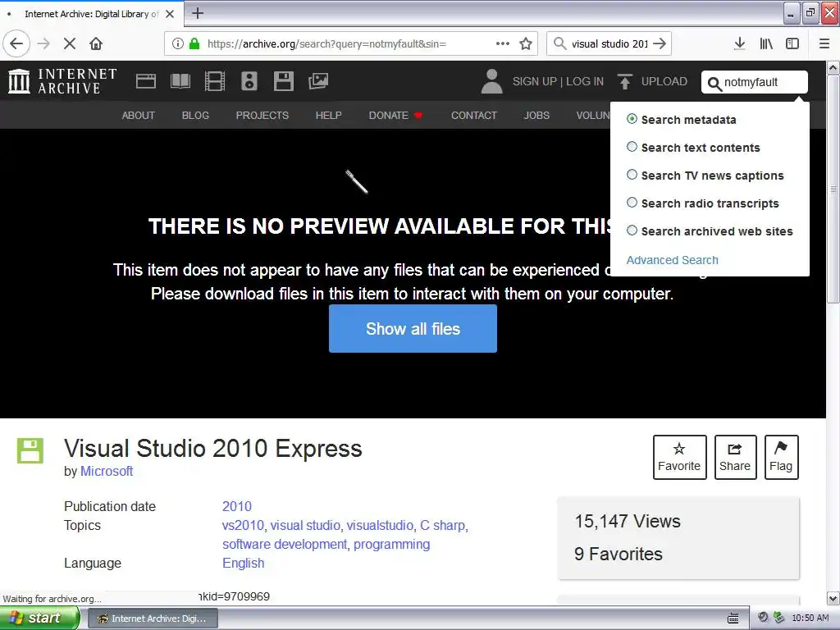840x630 pixels.
Task: Click the LOG IN link
Action: coord(585,81)
